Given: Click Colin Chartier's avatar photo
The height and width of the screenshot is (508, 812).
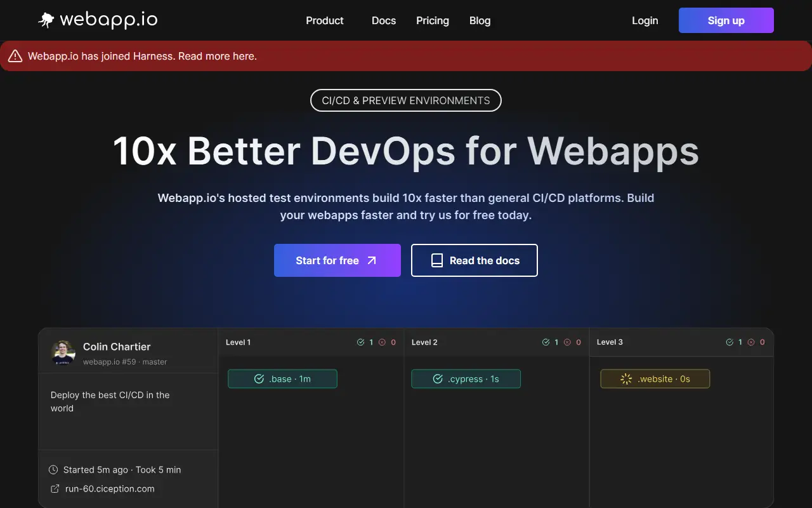Looking at the screenshot, I should [63, 353].
